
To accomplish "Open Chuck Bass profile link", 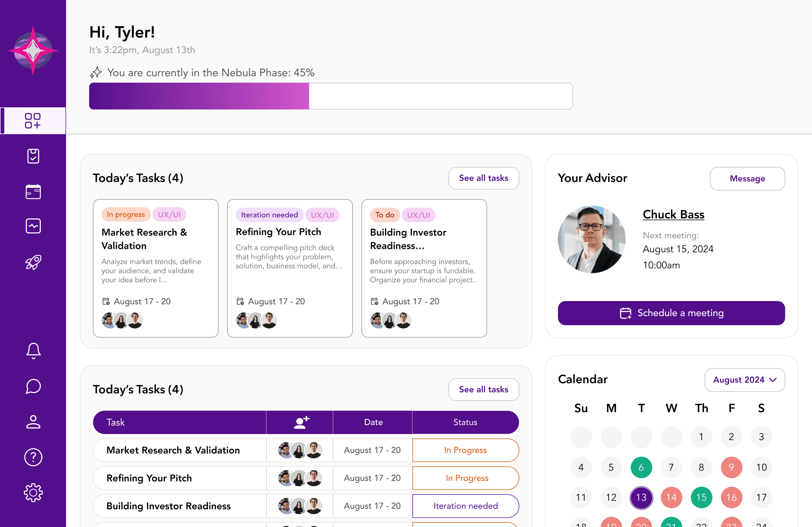I will coord(673,214).
